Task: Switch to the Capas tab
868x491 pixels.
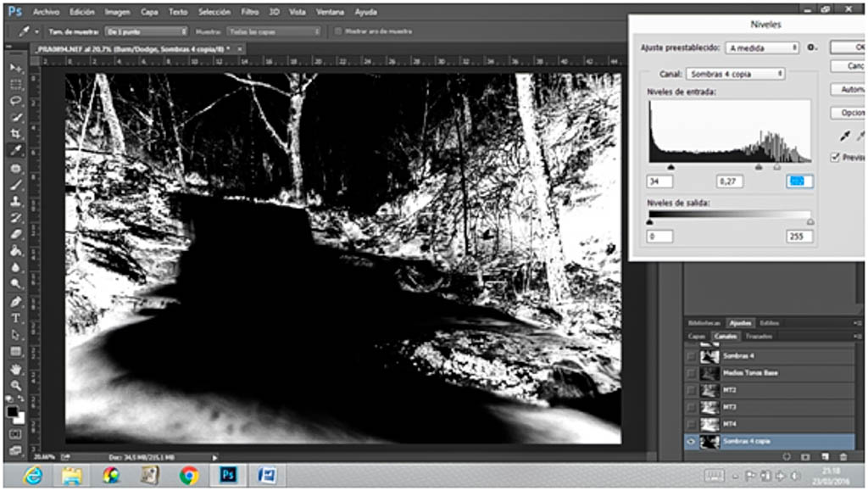Action: click(697, 337)
